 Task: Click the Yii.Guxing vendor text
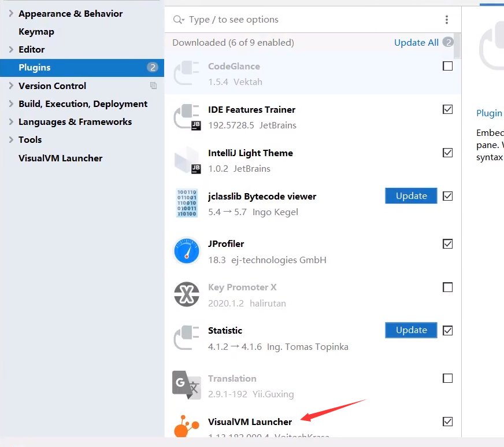click(273, 394)
